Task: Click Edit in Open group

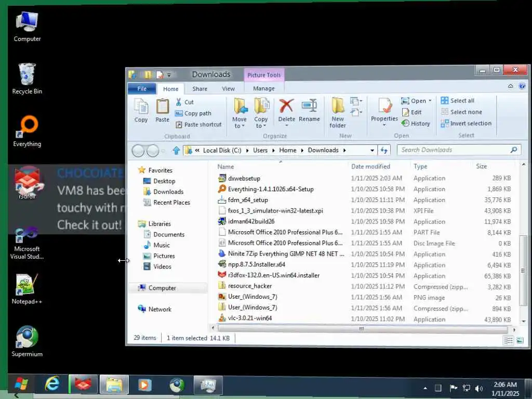Action: (411, 112)
